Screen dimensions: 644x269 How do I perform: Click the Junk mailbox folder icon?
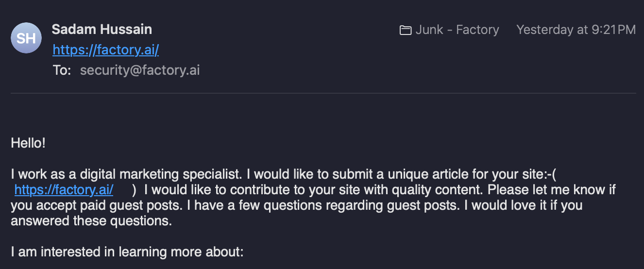(405, 31)
